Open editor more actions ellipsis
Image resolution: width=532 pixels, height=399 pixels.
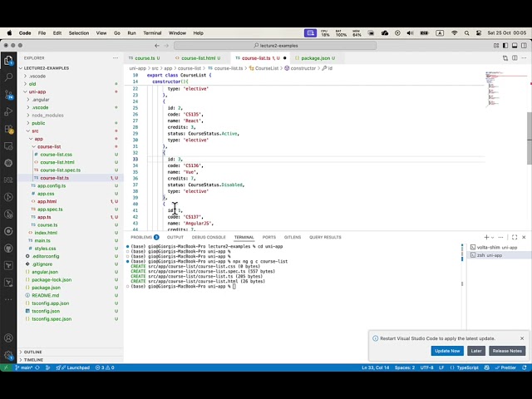(524, 58)
